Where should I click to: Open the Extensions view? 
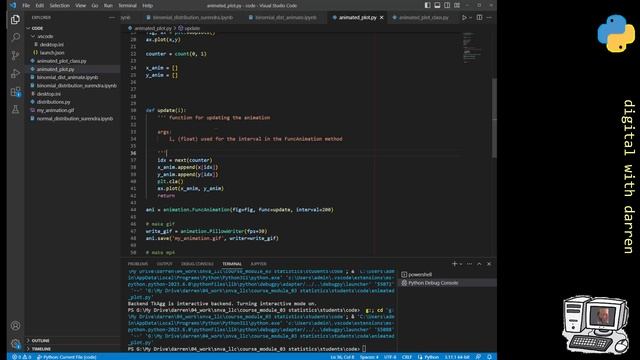16,92
